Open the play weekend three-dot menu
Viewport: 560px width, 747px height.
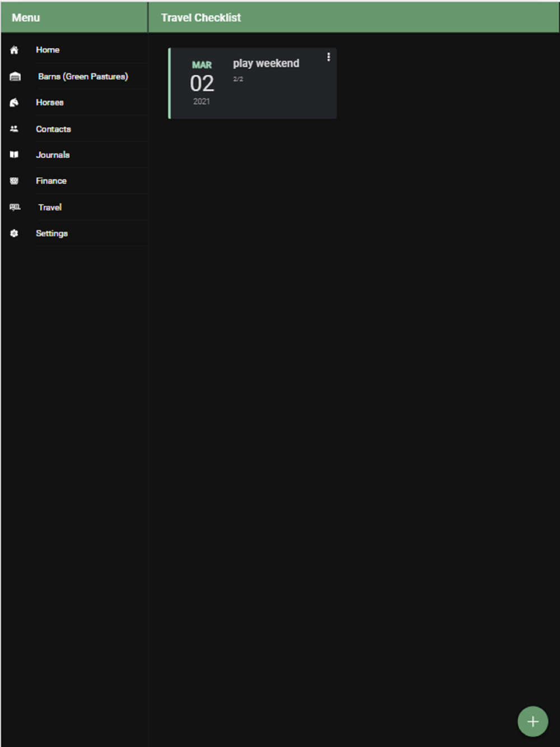pyautogui.click(x=329, y=57)
